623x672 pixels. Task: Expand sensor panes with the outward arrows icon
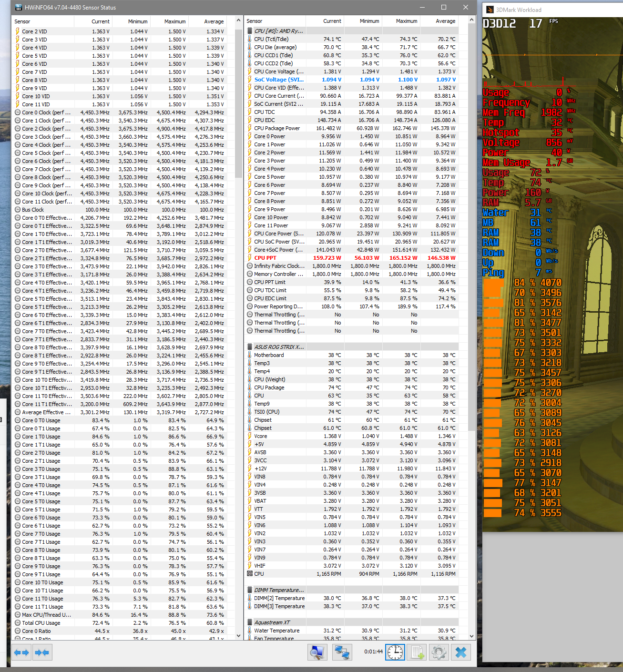pos(22,652)
